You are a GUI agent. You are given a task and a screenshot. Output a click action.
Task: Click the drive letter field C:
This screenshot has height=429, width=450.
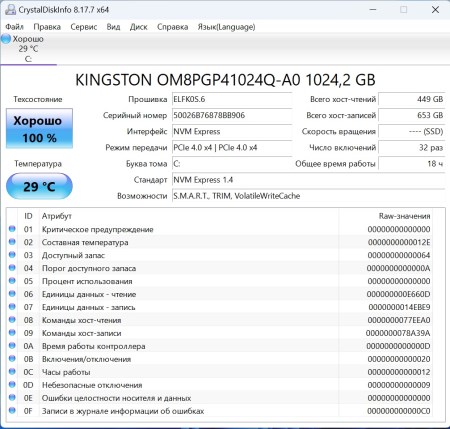click(232, 164)
